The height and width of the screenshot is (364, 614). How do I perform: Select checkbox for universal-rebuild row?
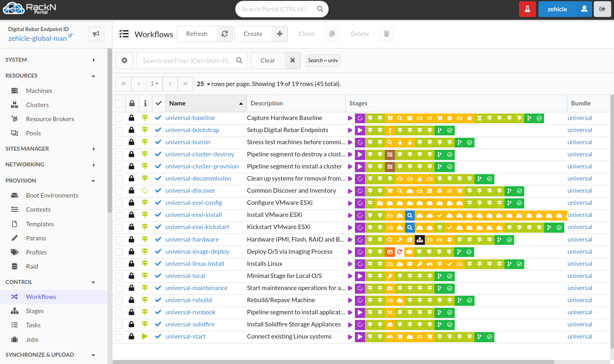point(119,301)
